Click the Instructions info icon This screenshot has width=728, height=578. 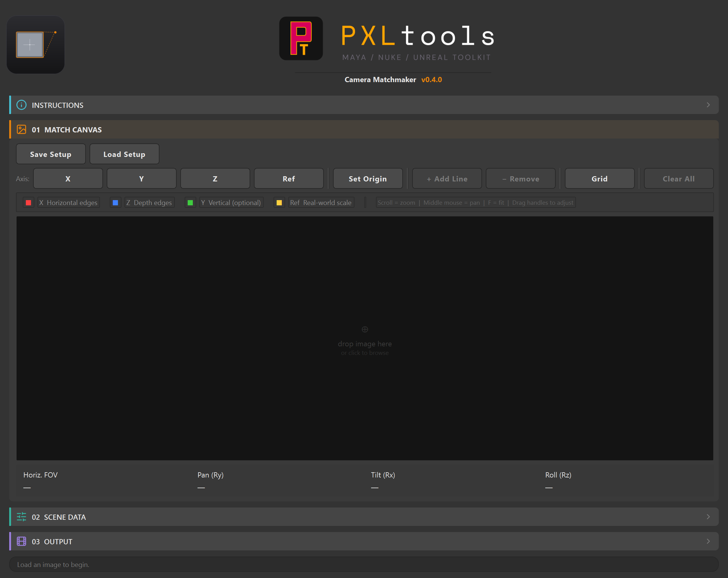(x=21, y=105)
